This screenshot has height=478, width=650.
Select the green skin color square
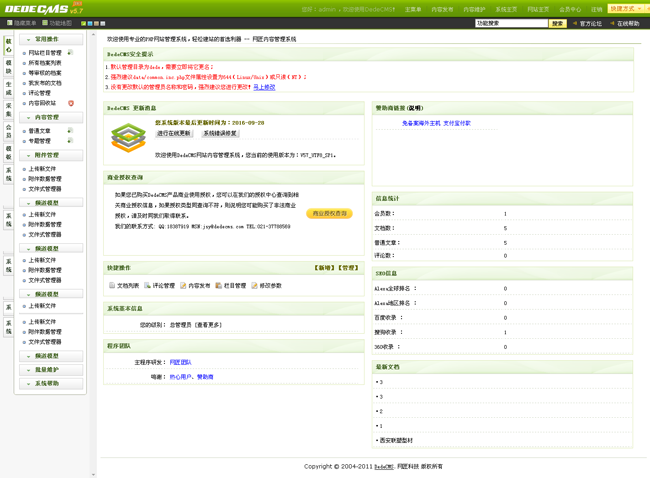[83, 24]
